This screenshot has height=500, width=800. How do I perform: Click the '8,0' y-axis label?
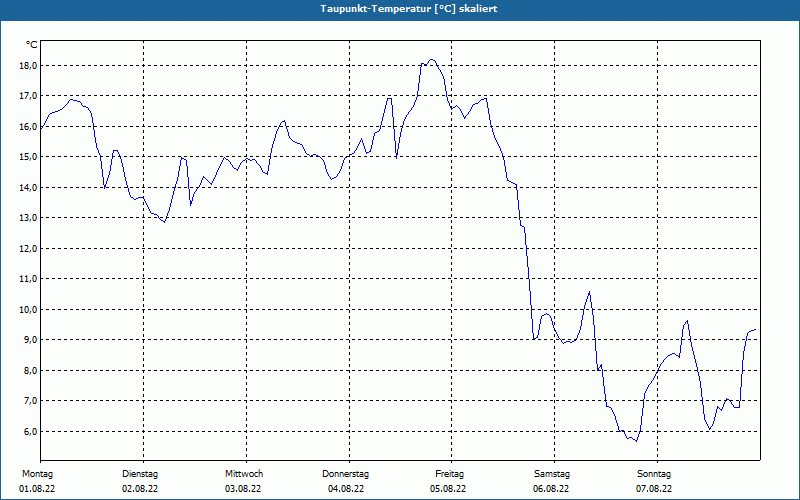tap(30, 370)
